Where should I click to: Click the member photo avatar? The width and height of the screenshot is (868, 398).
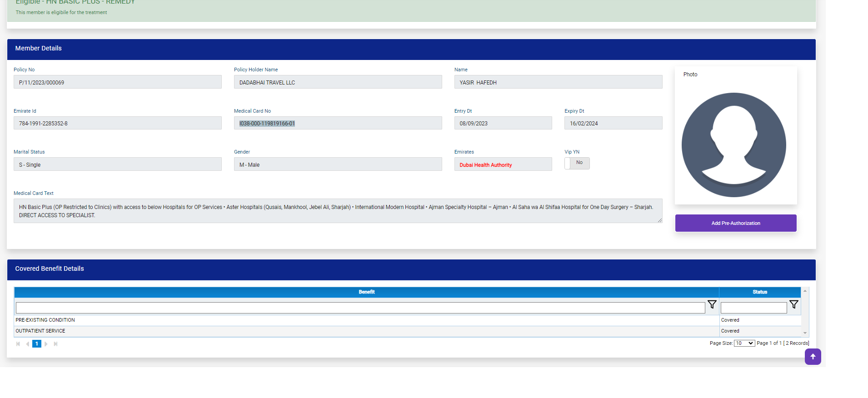[733, 145]
